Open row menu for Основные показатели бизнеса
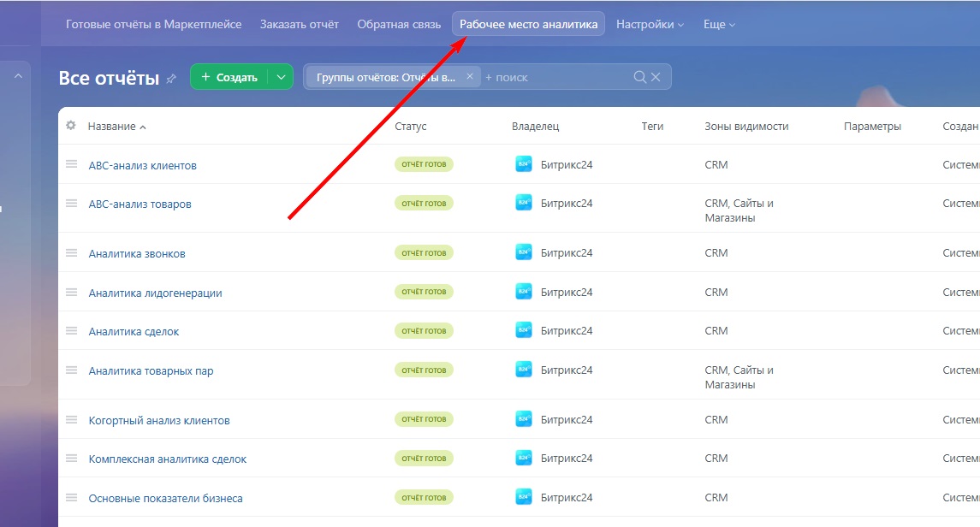Screen dimensions: 980x527 [x=72, y=497]
